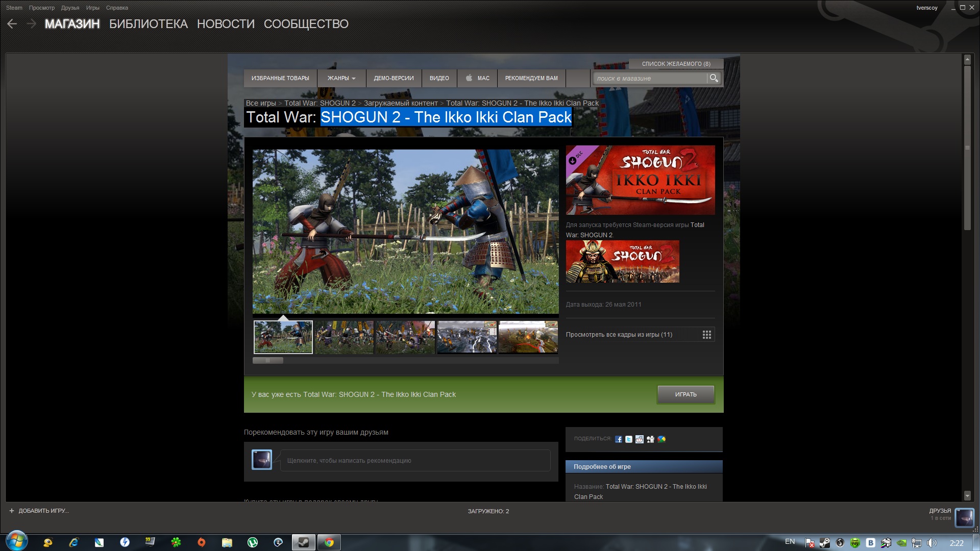980x551 pixels.
Task: Open the Action Center flag icon
Action: pyautogui.click(x=810, y=543)
